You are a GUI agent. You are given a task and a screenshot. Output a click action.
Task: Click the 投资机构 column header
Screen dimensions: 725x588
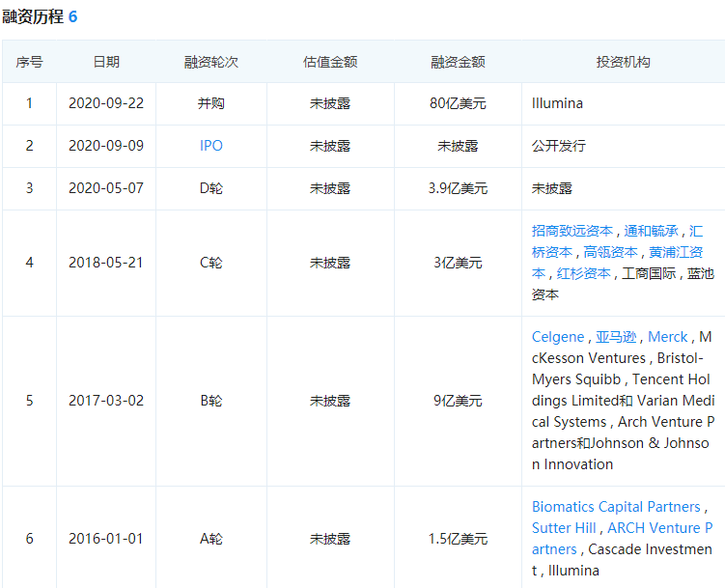(x=624, y=62)
